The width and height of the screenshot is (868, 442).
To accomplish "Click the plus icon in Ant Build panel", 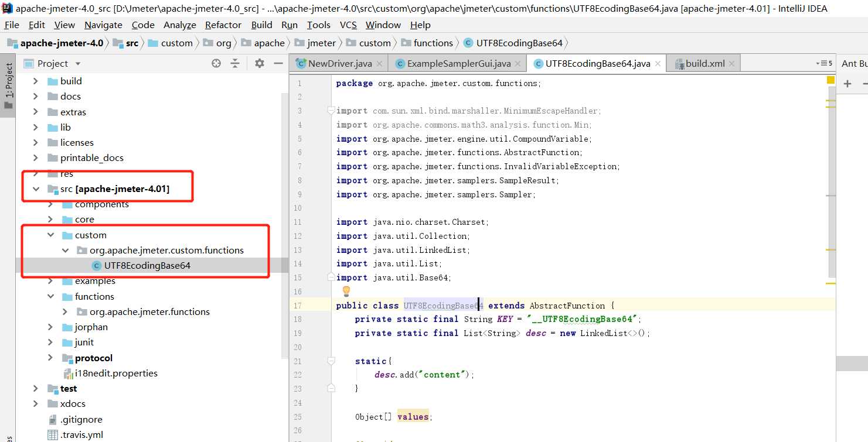I will (847, 84).
